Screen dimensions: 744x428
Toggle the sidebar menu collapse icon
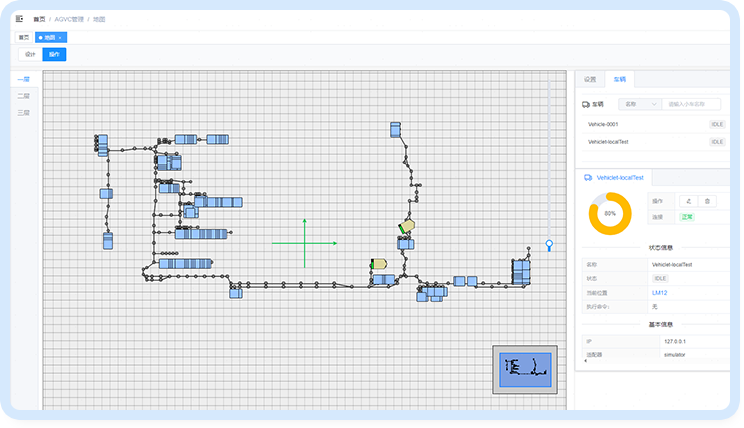click(x=20, y=19)
